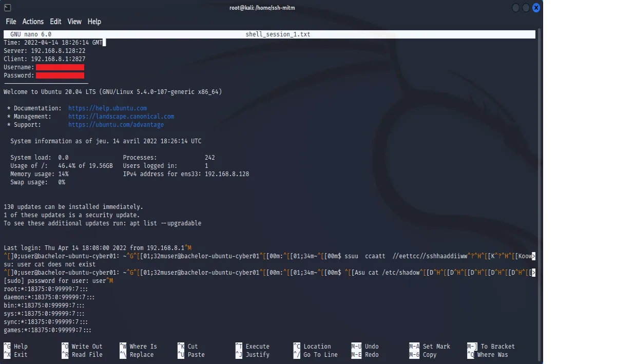Viewport: 635px width, 364px height.
Task: Open the Actions menu
Action: (33, 22)
